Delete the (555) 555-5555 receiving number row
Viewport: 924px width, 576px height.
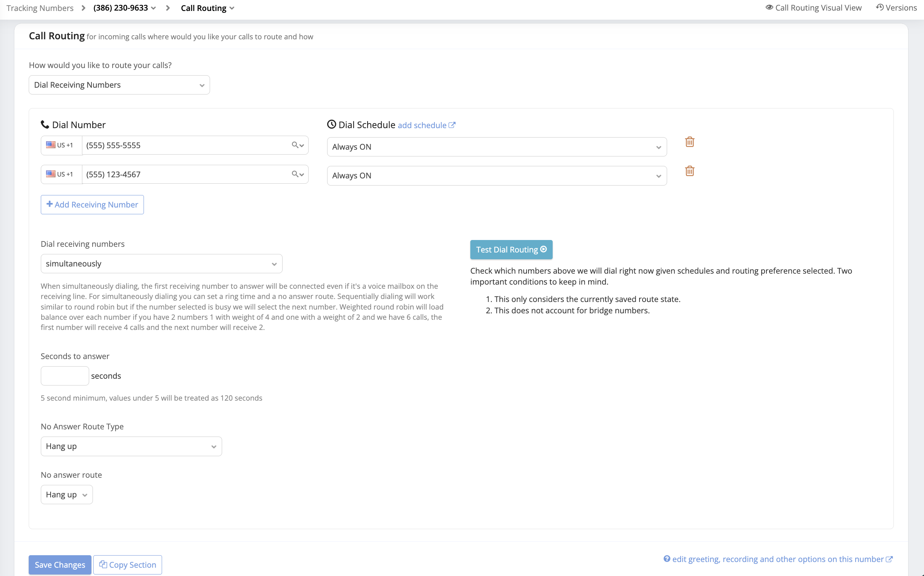(x=689, y=142)
